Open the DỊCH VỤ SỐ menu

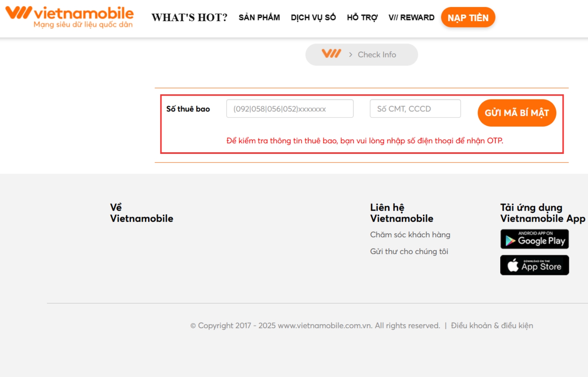point(313,18)
